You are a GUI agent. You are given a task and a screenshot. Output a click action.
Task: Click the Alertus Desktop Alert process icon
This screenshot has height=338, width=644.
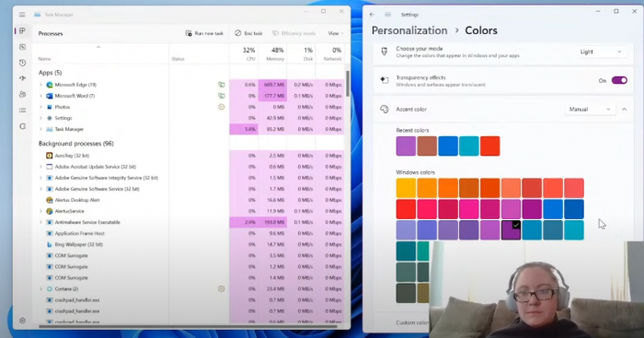[x=50, y=200]
